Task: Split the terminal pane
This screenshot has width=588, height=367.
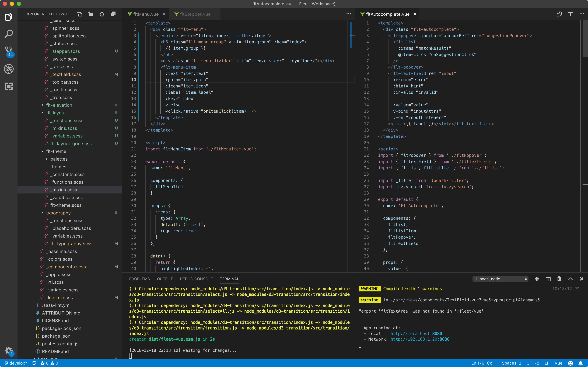Action: (x=548, y=279)
